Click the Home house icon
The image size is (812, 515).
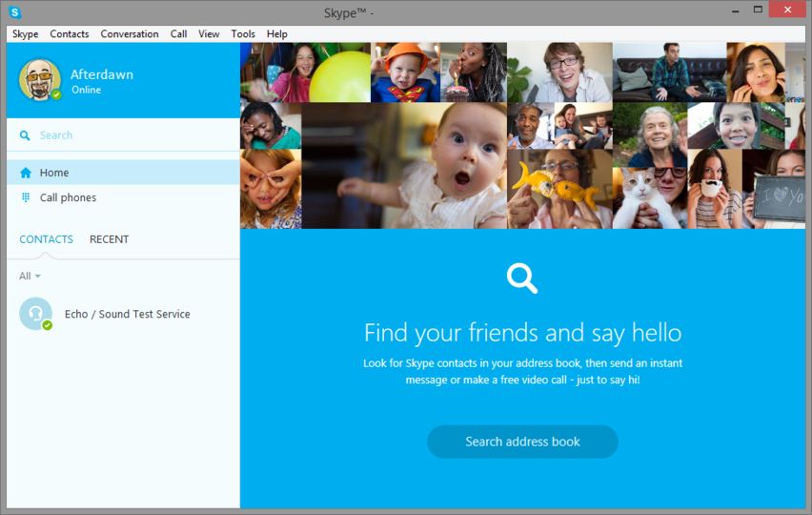click(x=26, y=173)
